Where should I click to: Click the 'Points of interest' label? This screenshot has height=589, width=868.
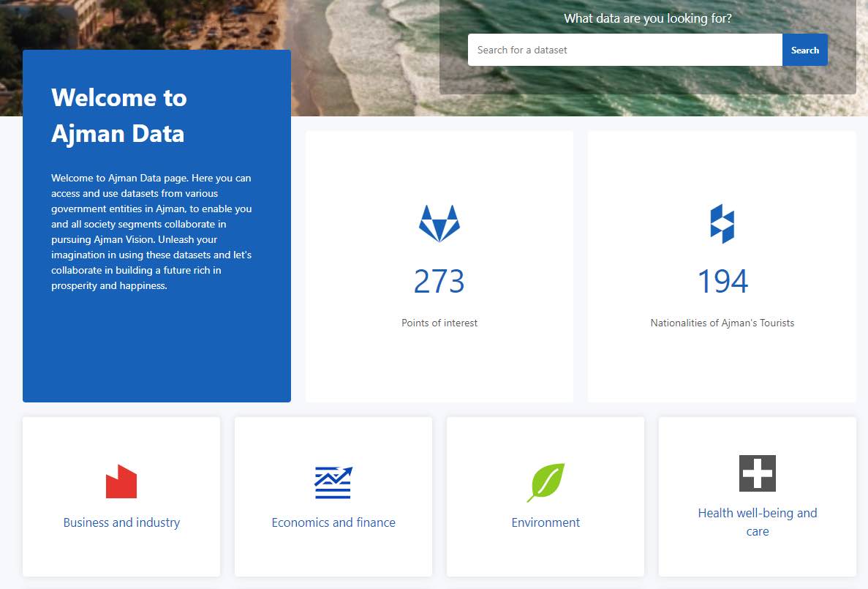click(x=439, y=323)
